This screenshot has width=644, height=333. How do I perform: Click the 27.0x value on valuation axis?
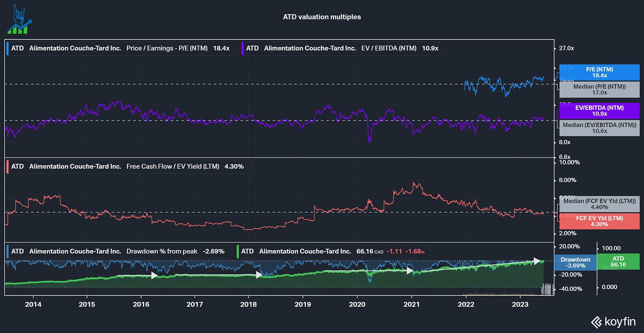pyautogui.click(x=567, y=48)
